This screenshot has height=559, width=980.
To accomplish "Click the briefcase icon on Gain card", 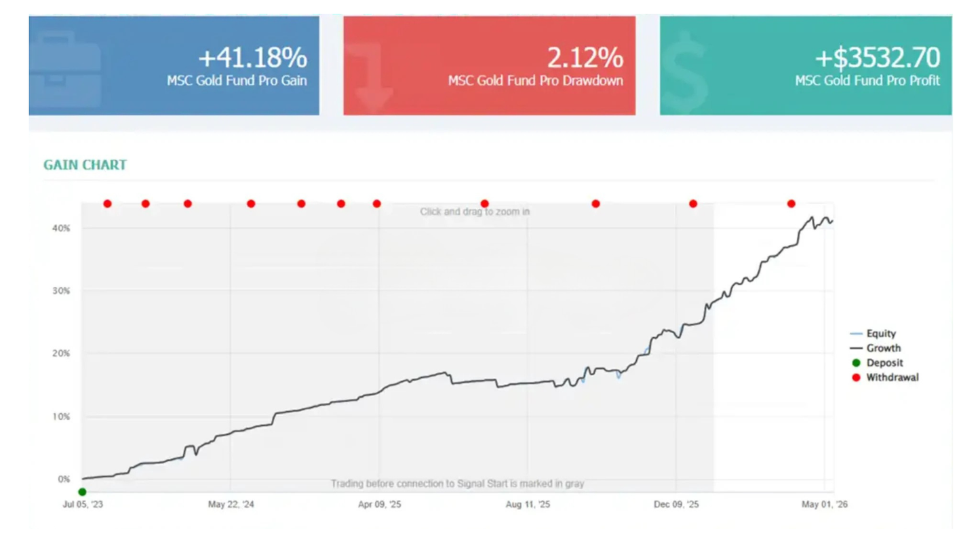I will (66, 69).
